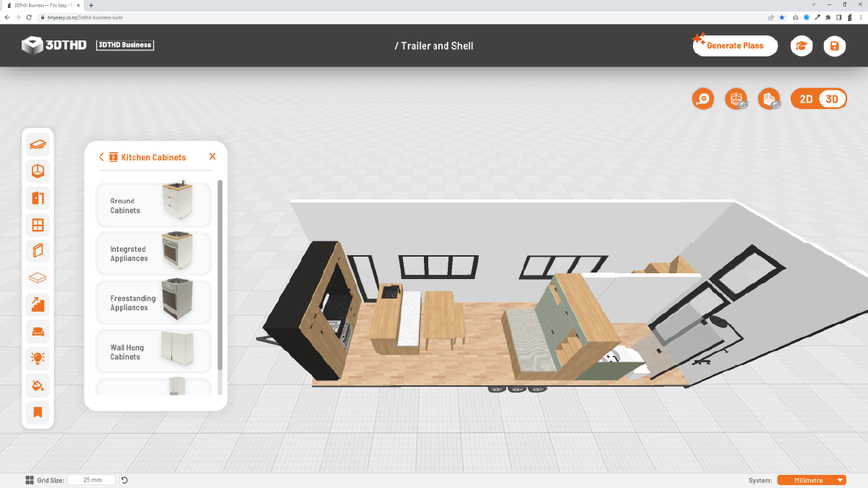Open a new browser tab

point(91,5)
